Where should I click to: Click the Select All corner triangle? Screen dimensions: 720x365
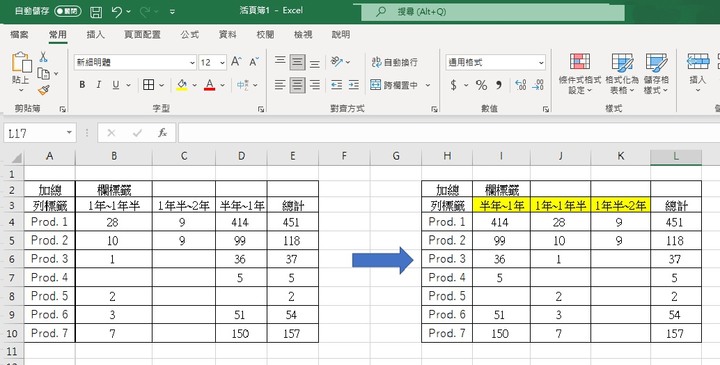click(x=17, y=158)
